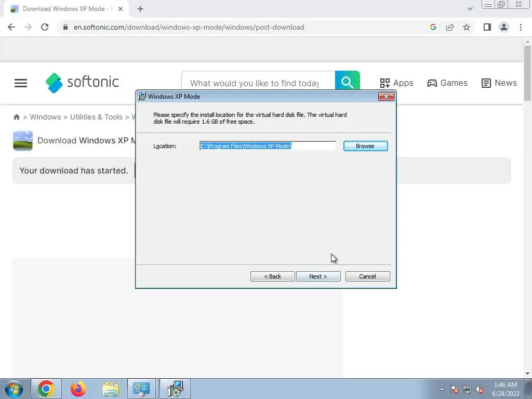Screen dimensions: 532x399
Task: Show hidden system tray icons
Action: 442,389
